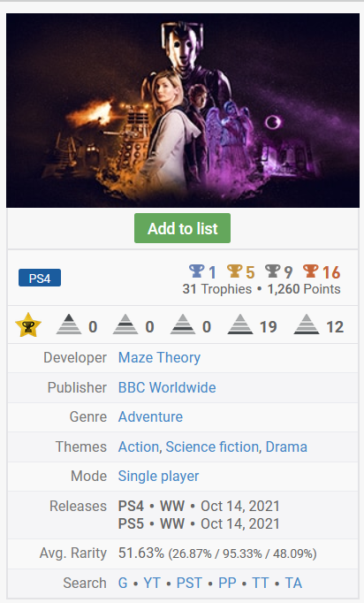Select the common rarity pyramid showing 12

(x=307, y=324)
